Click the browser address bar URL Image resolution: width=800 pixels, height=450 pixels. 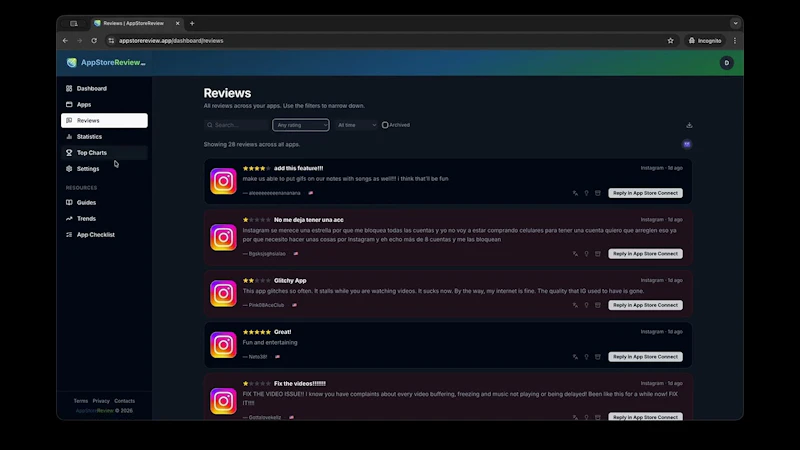171,41
